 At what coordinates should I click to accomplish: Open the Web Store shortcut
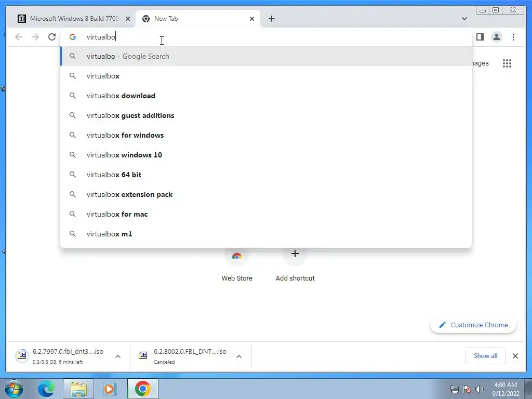click(x=237, y=265)
